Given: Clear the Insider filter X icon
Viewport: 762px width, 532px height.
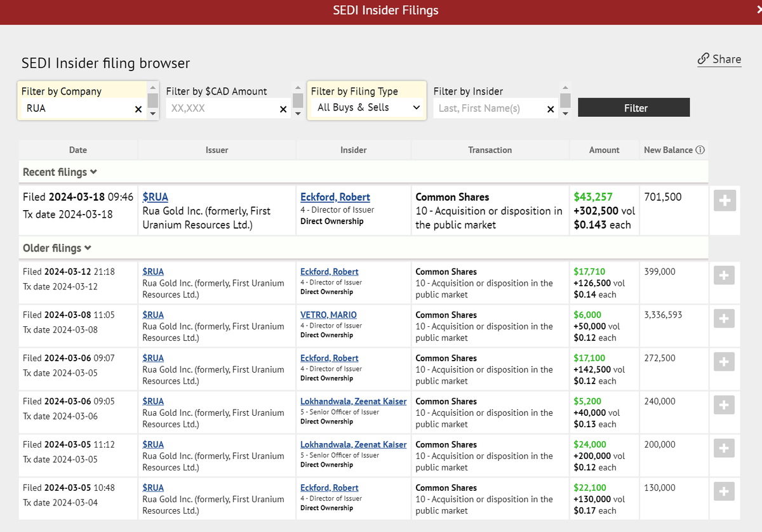Looking at the screenshot, I should click(551, 109).
